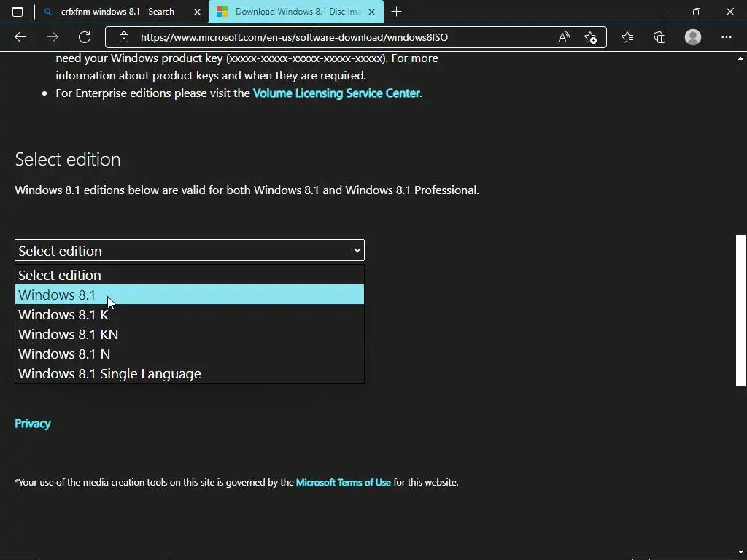Select Windows 8.1 Single Language edition
747x560 pixels.
pos(190,373)
